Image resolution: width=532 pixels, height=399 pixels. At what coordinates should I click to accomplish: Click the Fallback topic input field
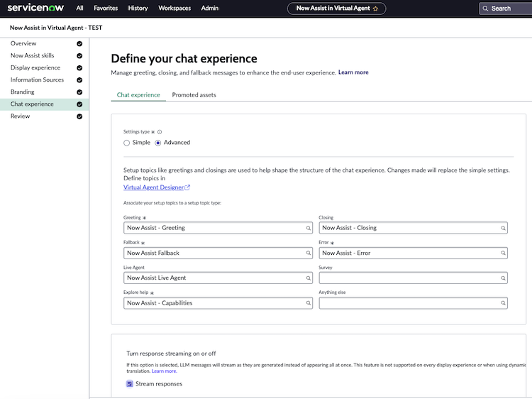pos(218,253)
